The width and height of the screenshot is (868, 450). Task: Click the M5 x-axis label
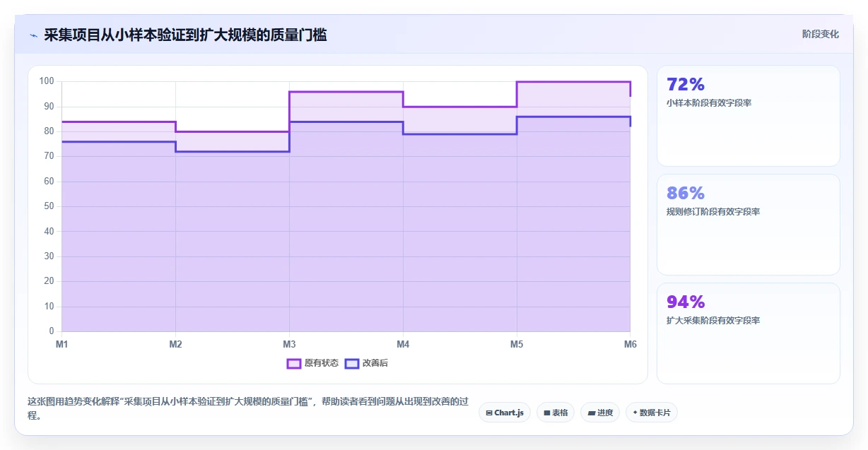pyautogui.click(x=517, y=344)
